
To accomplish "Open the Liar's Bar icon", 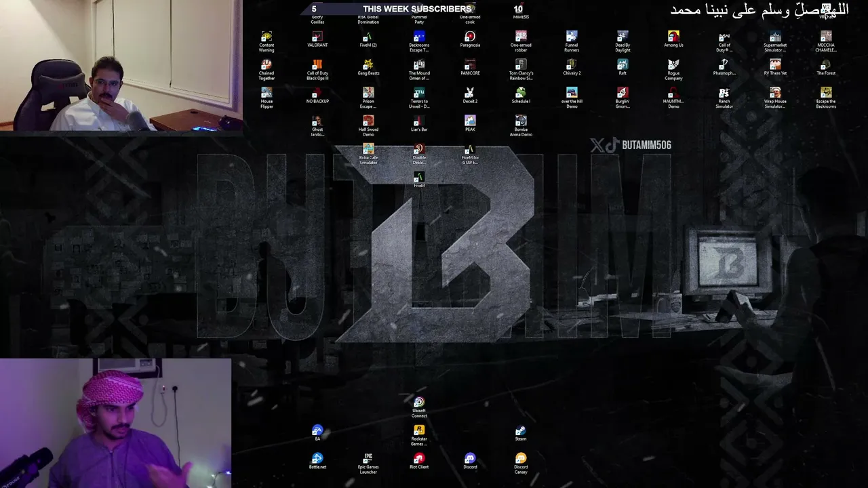I will click(419, 124).
